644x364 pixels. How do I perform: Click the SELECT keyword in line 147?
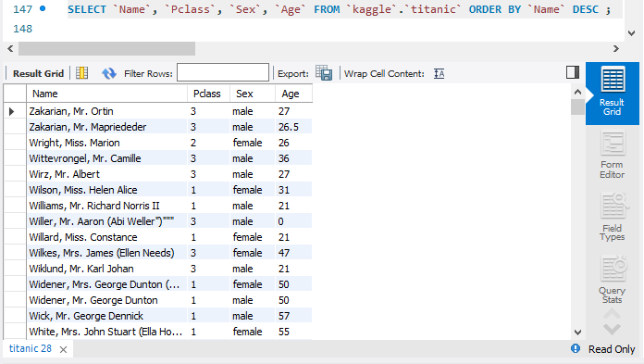click(87, 9)
